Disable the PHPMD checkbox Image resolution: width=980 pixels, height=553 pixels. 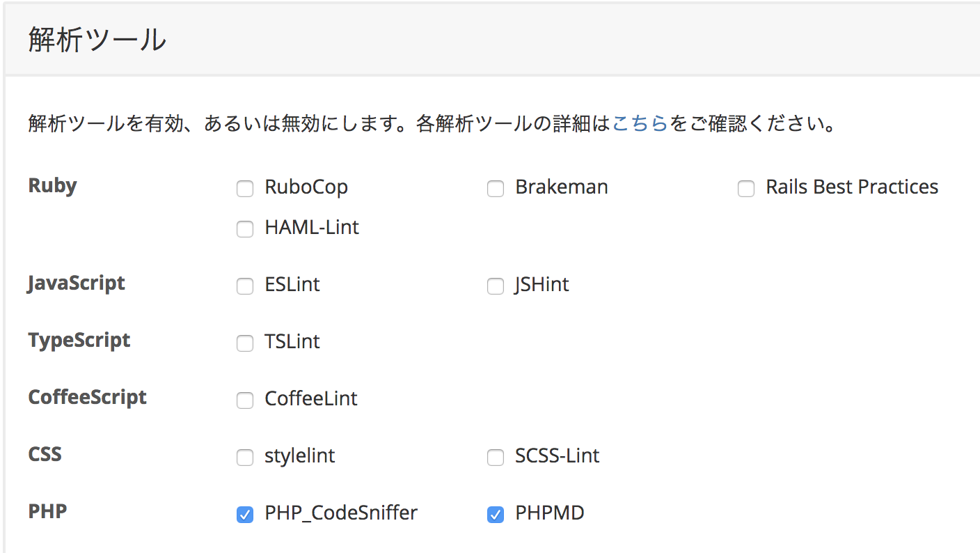pyautogui.click(x=496, y=515)
